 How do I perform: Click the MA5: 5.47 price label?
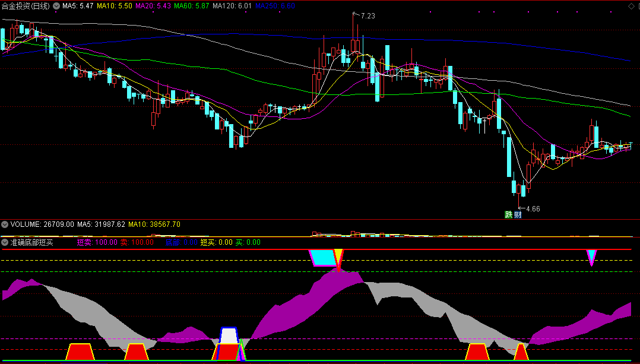click(x=78, y=6)
